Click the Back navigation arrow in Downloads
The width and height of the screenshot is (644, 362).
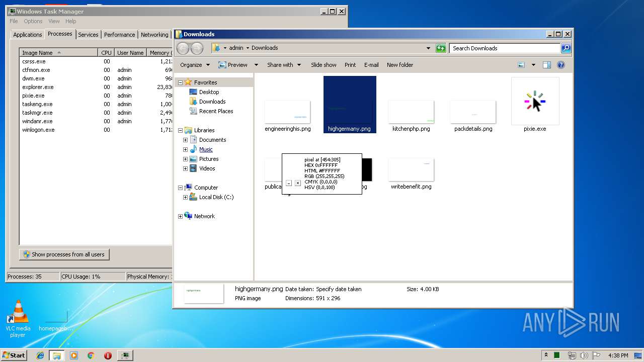[x=183, y=48]
